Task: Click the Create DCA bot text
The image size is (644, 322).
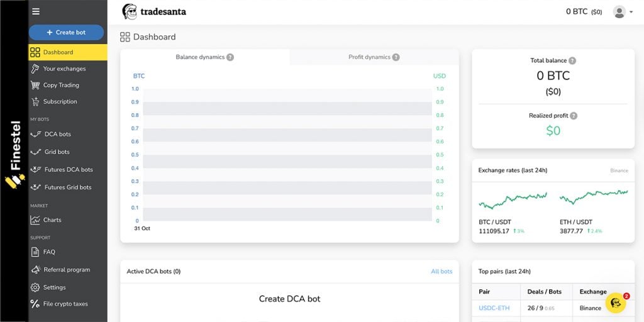Action: pos(289,299)
